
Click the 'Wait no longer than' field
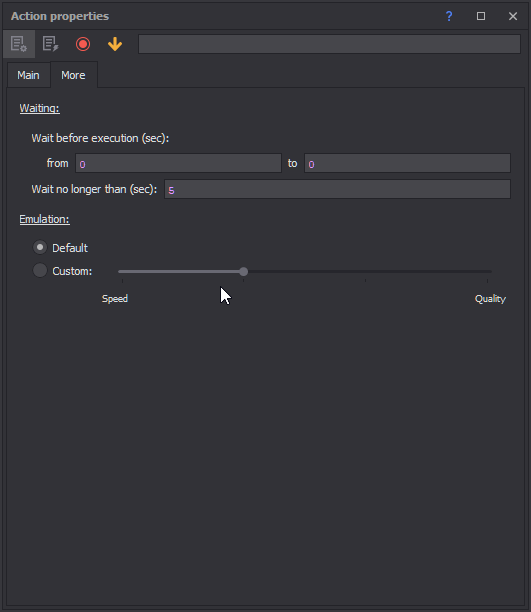(x=337, y=189)
